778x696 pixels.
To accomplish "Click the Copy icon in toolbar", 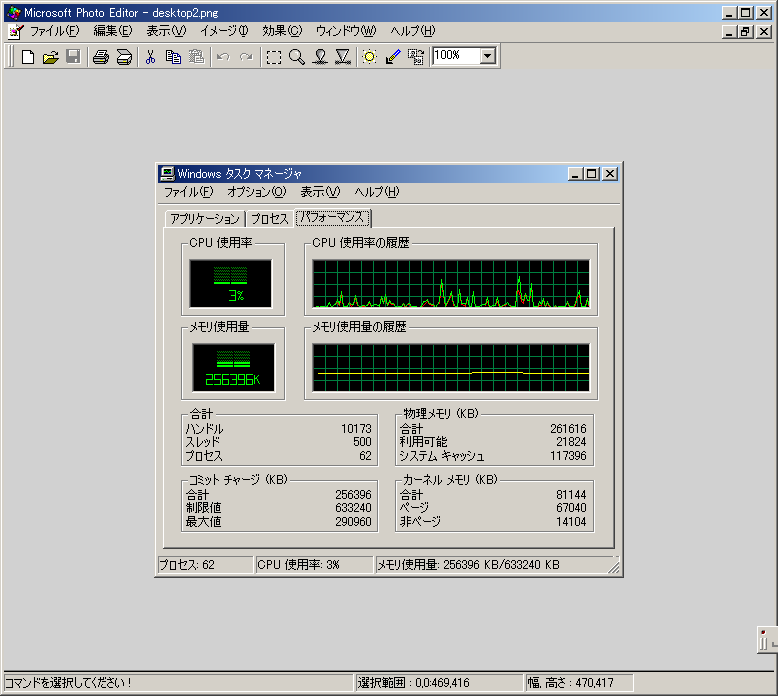I will tap(173, 57).
